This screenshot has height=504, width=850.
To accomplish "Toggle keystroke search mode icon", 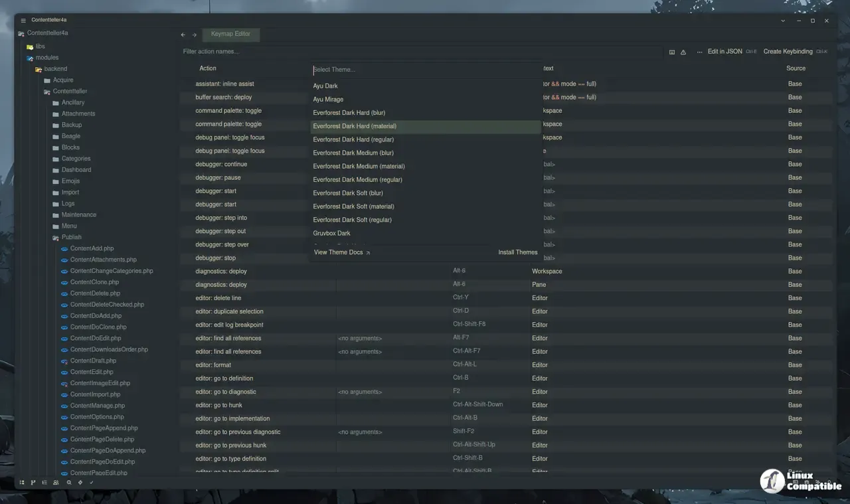I will [672, 52].
